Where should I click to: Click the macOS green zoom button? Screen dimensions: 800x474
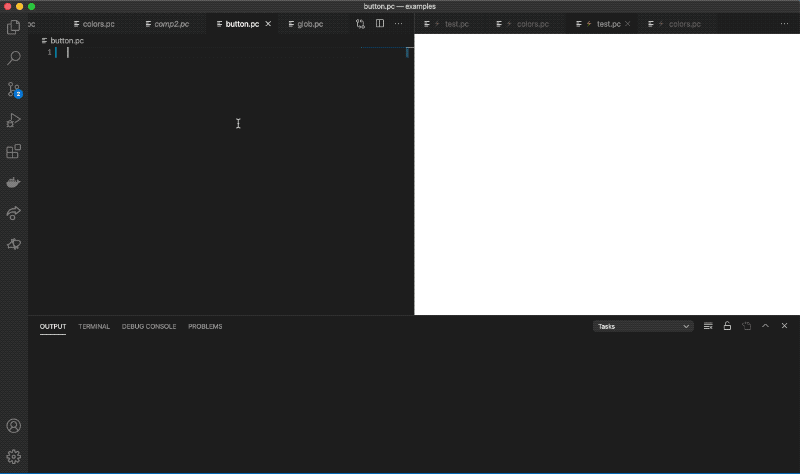pyautogui.click(x=32, y=7)
